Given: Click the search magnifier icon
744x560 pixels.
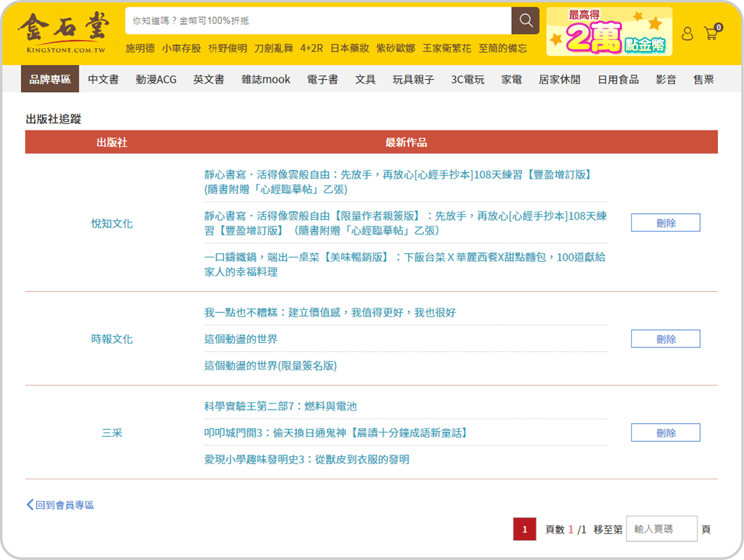Looking at the screenshot, I should [x=525, y=20].
